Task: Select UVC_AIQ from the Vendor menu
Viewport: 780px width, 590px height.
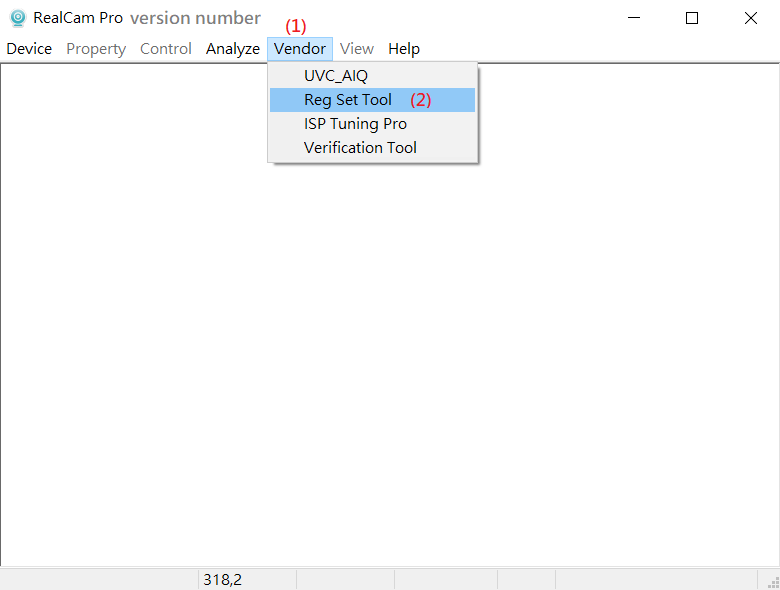Action: pyautogui.click(x=373, y=76)
